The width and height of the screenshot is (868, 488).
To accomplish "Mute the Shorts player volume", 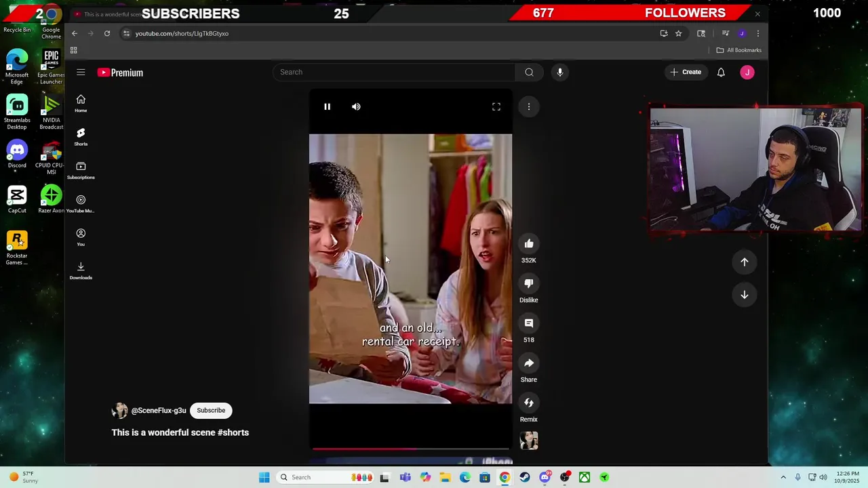I will [356, 106].
